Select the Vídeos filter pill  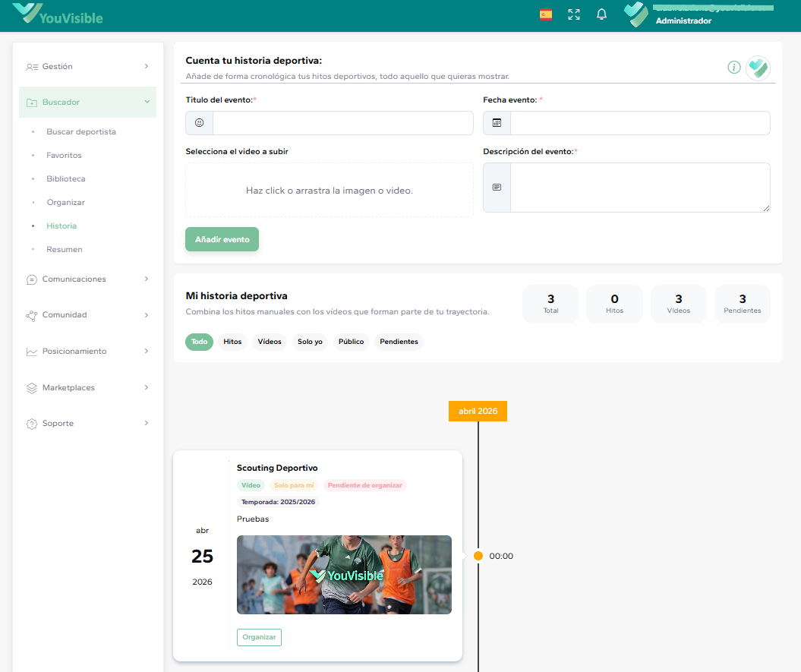pyautogui.click(x=270, y=342)
